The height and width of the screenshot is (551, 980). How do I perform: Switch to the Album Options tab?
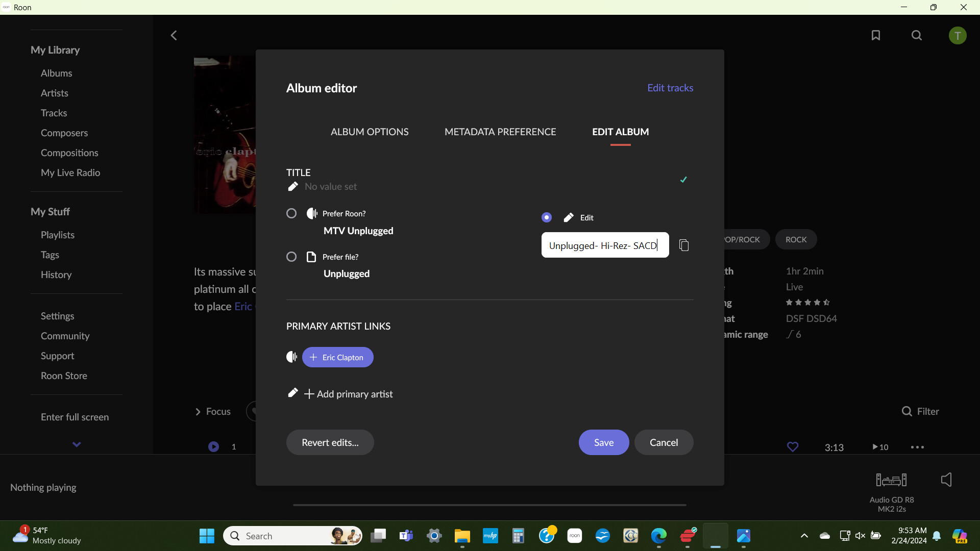click(x=370, y=132)
